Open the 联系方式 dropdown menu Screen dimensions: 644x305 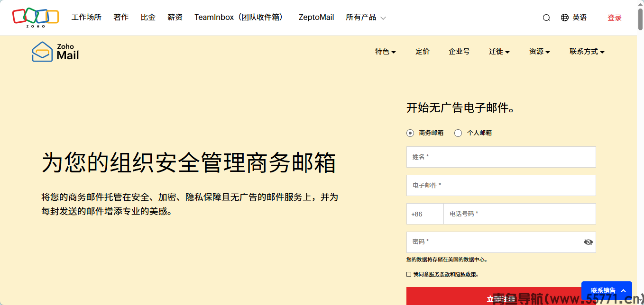587,52
